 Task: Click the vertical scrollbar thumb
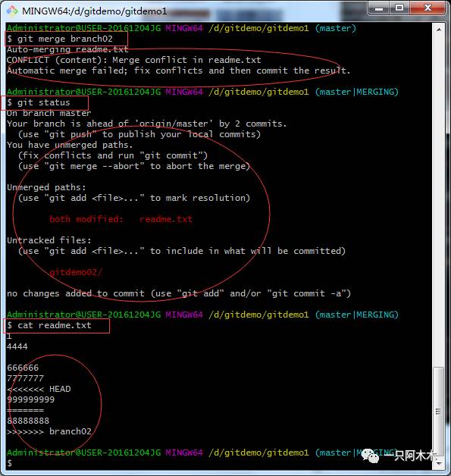[438, 411]
